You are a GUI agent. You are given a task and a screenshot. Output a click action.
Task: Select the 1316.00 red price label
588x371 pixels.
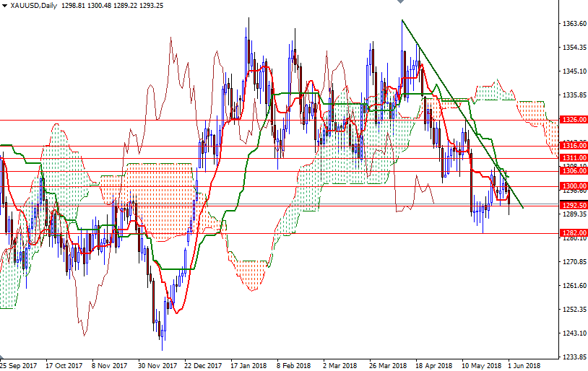tap(573, 146)
